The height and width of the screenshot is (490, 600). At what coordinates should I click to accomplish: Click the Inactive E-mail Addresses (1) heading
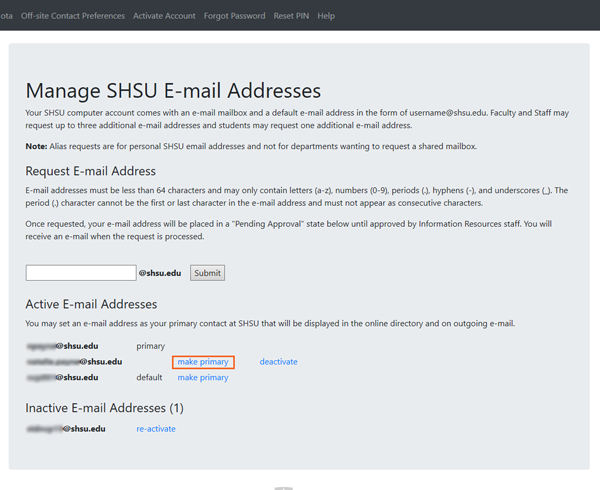pos(104,408)
